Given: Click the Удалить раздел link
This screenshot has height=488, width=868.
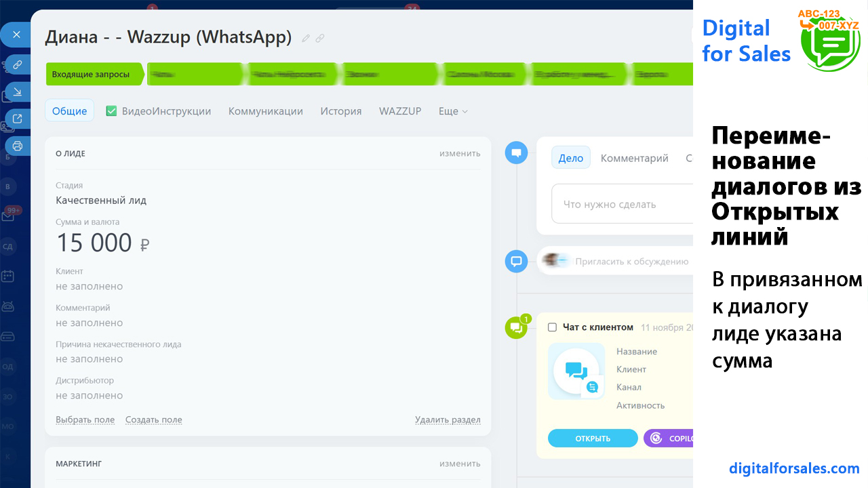Looking at the screenshot, I should pos(448,420).
